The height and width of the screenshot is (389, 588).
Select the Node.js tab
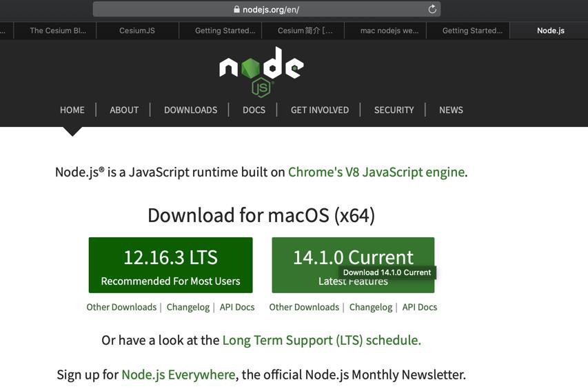(549, 31)
